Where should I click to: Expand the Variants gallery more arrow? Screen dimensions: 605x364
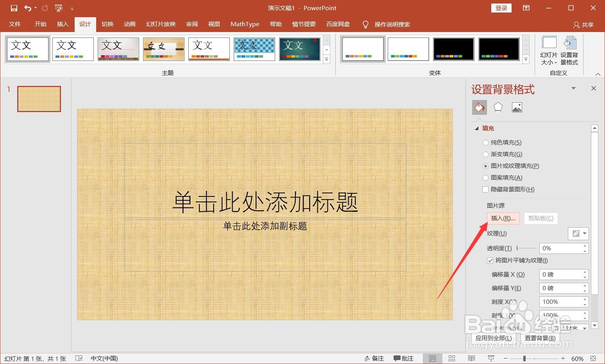[x=526, y=59]
